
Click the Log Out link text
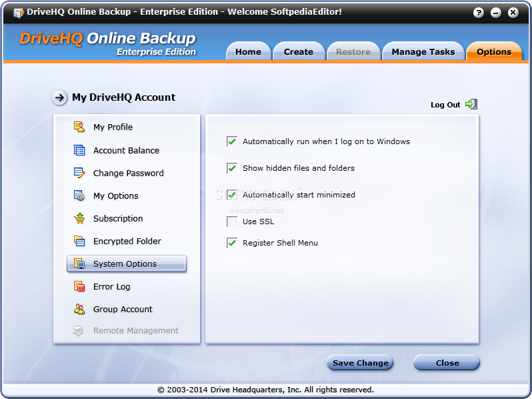[x=445, y=105]
